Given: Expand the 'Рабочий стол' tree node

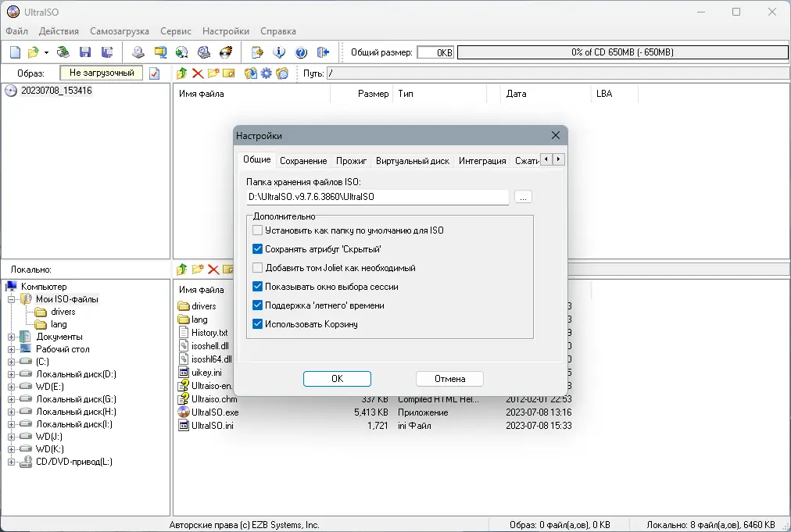Looking at the screenshot, I should click(11, 349).
